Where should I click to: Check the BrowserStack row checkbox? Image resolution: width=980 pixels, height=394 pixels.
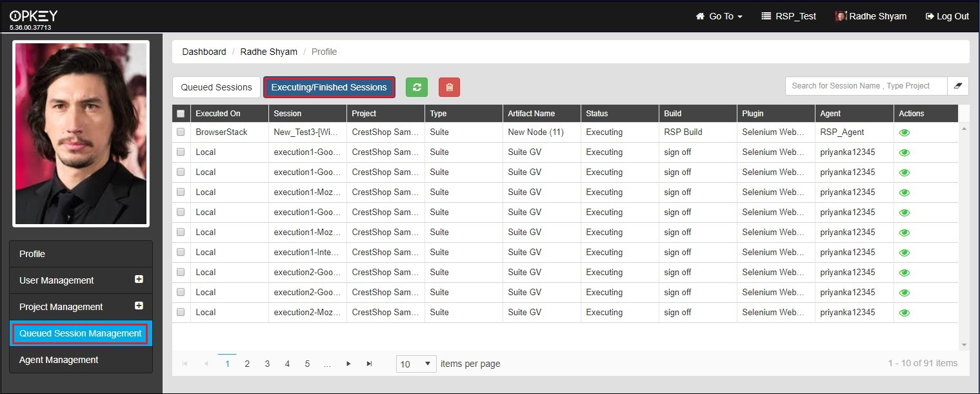click(x=181, y=132)
